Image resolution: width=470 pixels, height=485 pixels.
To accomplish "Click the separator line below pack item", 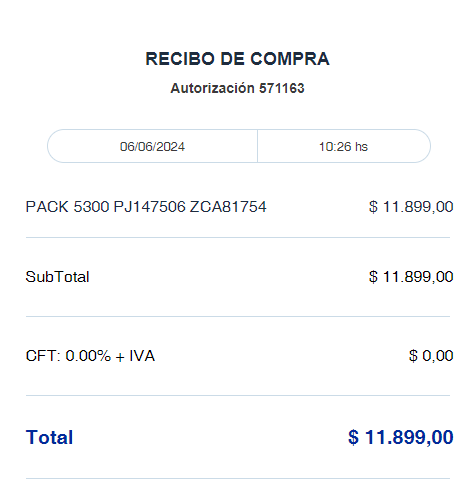I will (x=238, y=237).
